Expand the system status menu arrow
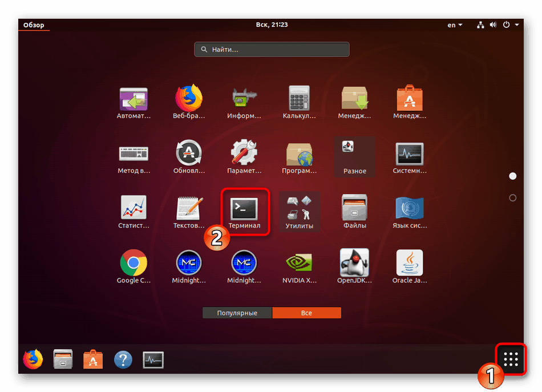This screenshot has height=392, width=542. pyautogui.click(x=517, y=25)
